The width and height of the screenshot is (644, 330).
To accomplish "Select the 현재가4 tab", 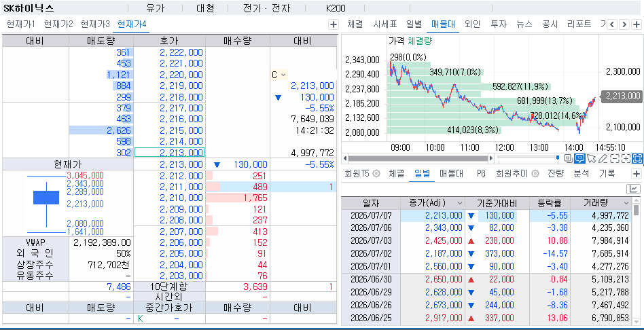I will [131, 24].
